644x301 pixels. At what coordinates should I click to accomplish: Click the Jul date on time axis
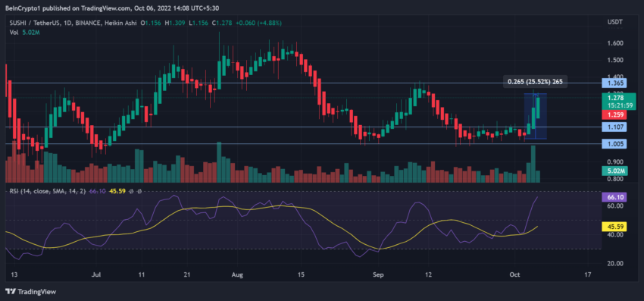[x=97, y=274]
